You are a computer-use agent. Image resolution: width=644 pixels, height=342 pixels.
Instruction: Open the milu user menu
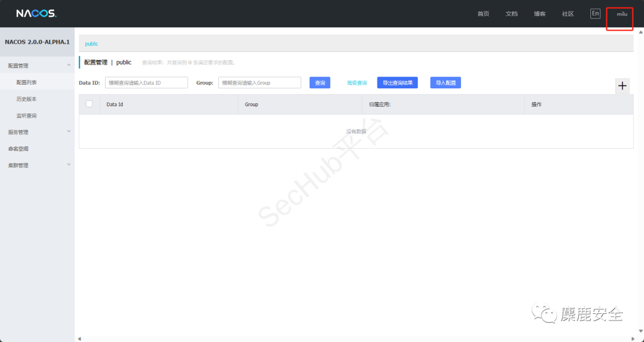[x=622, y=14]
